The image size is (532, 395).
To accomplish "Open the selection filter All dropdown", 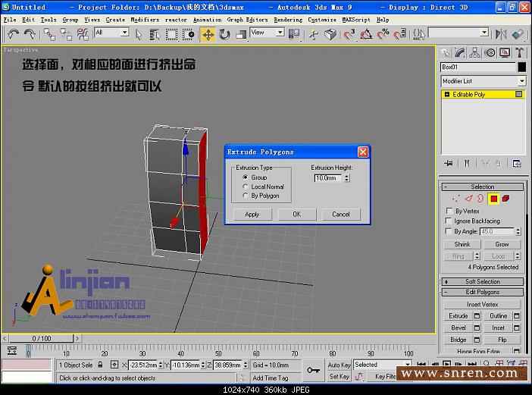I will (x=124, y=33).
